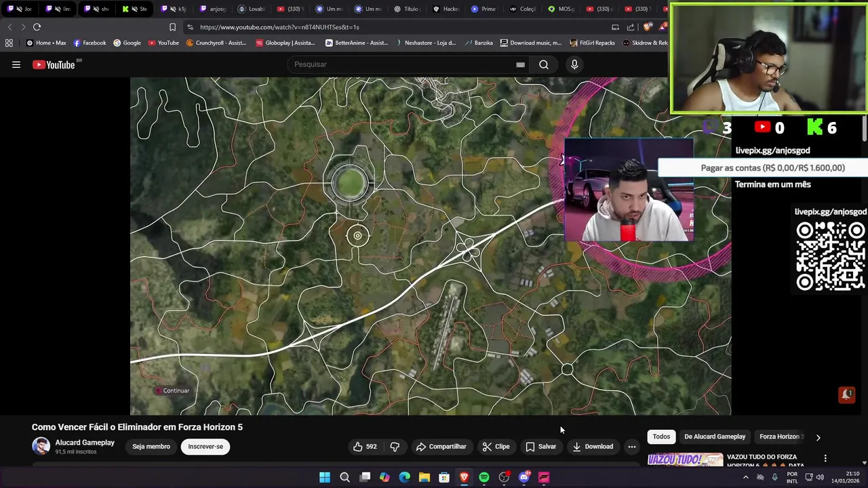Viewport: 868px width, 488px height.
Task: Switch to the MOS browser tab
Action: click(x=561, y=9)
